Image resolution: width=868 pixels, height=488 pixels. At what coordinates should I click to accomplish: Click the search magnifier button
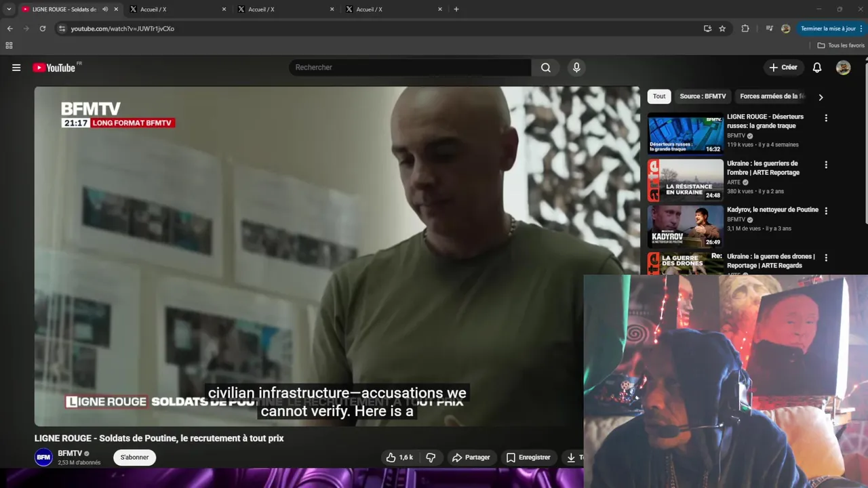click(x=546, y=68)
